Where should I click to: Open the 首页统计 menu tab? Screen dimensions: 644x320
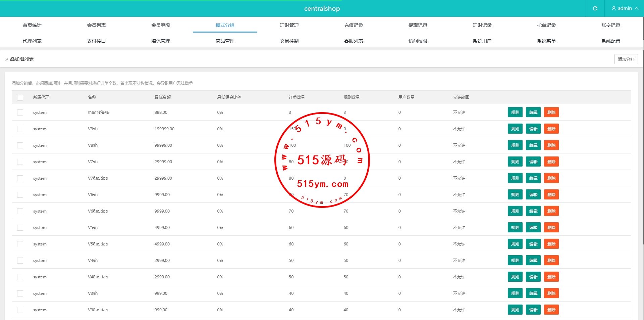[32, 25]
